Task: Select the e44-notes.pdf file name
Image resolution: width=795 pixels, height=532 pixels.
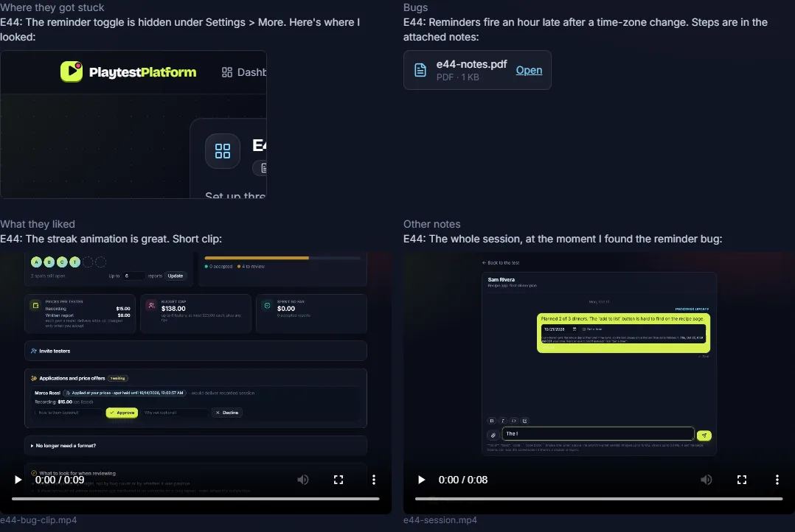Action: click(x=471, y=64)
